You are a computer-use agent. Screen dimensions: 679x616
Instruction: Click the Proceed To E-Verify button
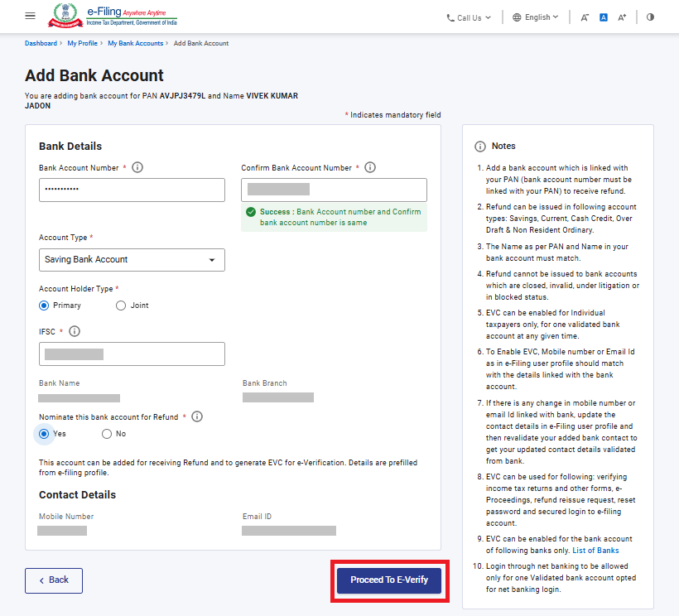click(389, 580)
